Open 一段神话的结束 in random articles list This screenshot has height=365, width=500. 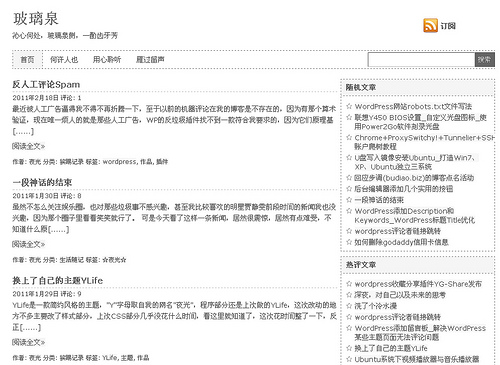(x=379, y=200)
